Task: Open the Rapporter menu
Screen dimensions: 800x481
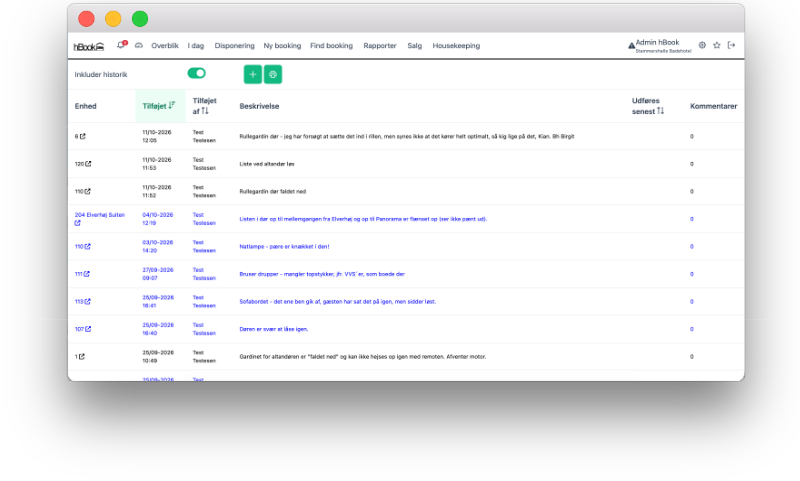Action: point(380,45)
